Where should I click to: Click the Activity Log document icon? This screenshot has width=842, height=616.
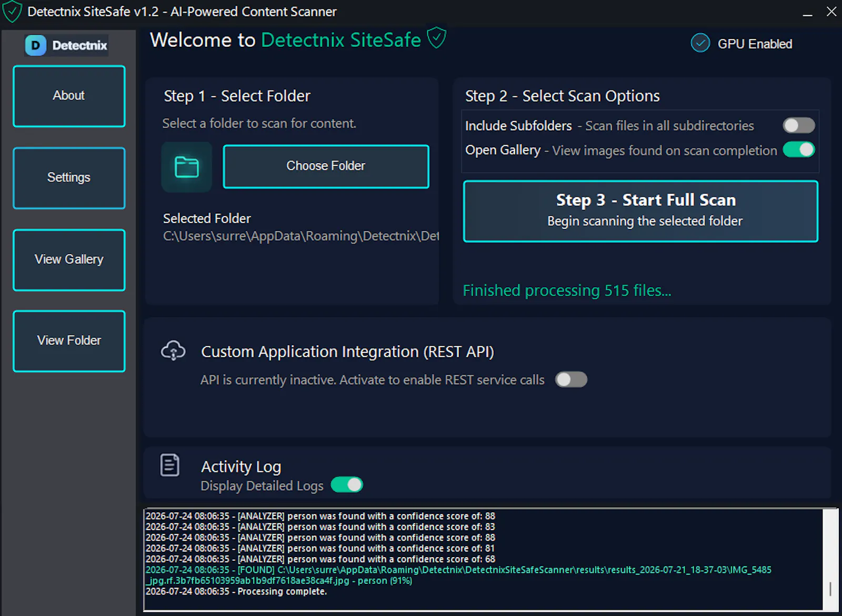[x=169, y=465]
